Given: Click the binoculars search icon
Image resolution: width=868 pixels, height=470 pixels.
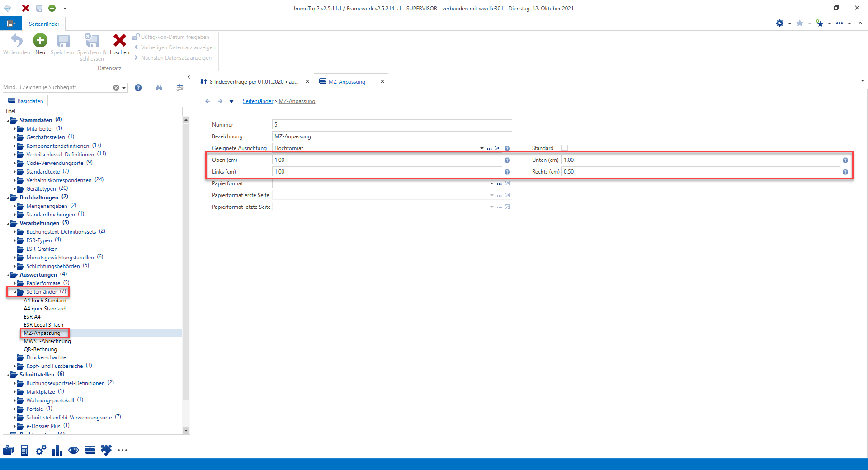Looking at the screenshot, I should click(x=159, y=88).
